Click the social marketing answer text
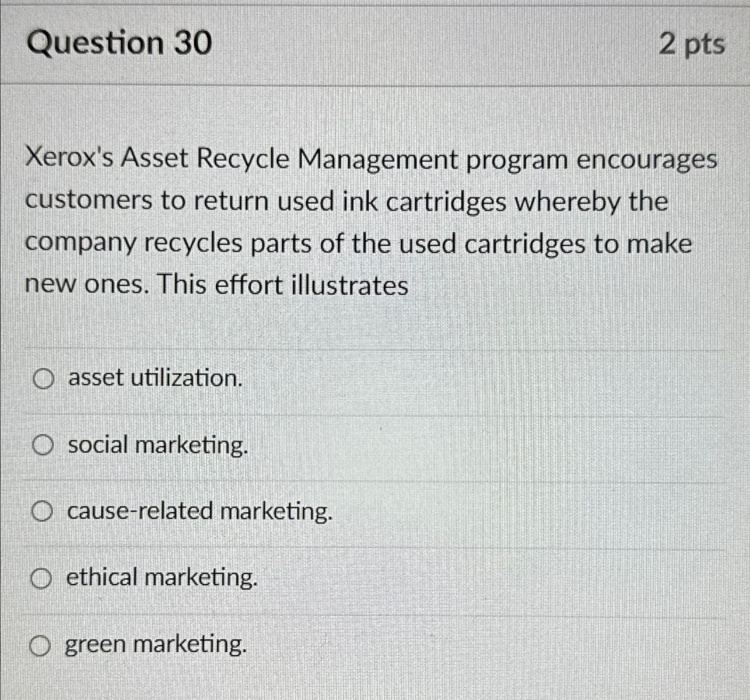750x700 pixels. (x=157, y=445)
